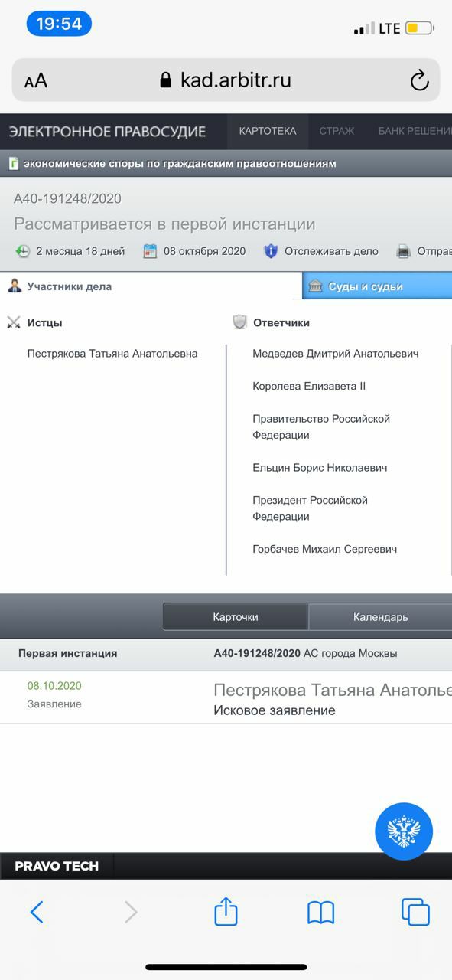Click the printer icon
Viewport: 452px width, 980px height.
pyautogui.click(x=403, y=251)
